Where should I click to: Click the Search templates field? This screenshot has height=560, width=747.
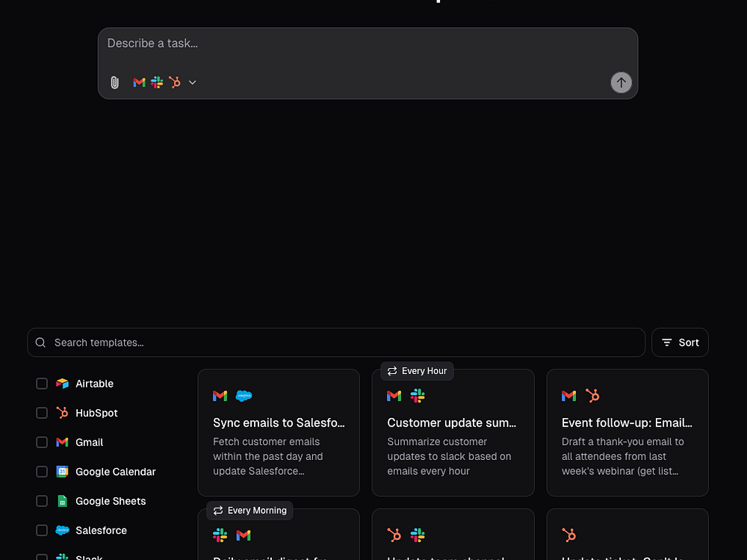[x=336, y=343]
